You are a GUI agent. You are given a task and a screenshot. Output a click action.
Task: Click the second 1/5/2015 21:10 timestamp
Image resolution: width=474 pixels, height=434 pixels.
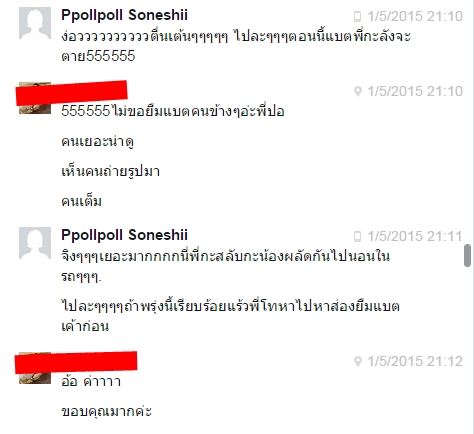415,91
